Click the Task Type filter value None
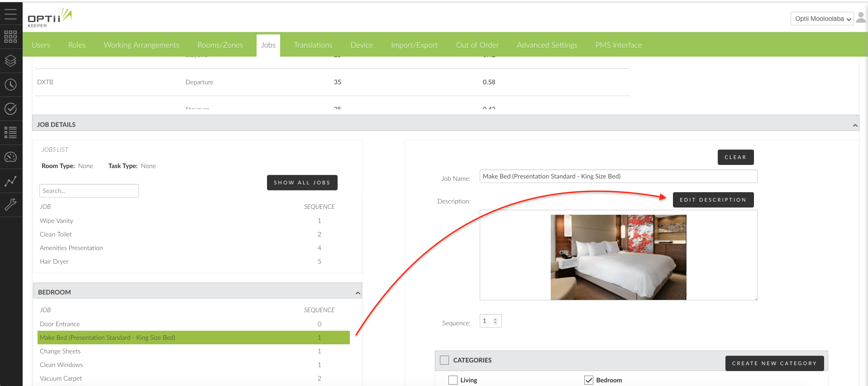 click(148, 166)
